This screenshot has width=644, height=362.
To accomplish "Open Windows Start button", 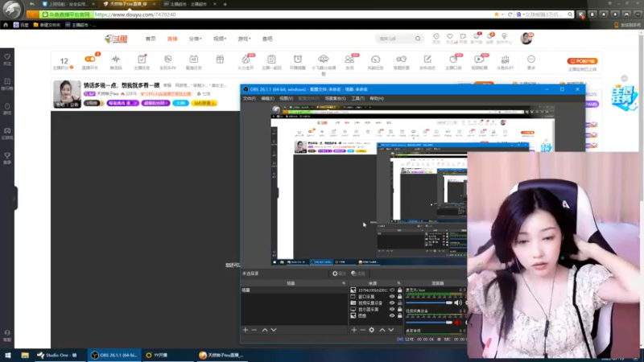I will (7, 355).
